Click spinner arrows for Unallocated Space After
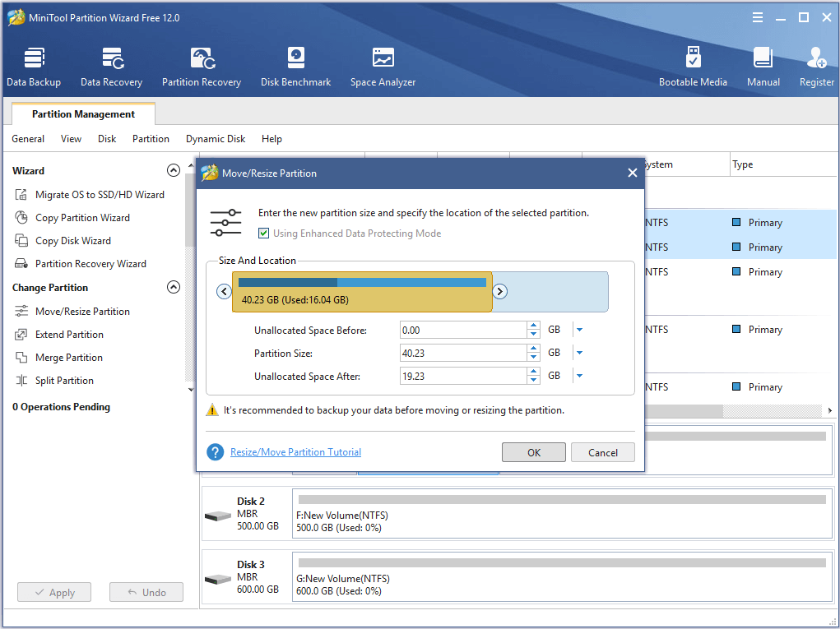The image size is (840, 629). point(533,377)
